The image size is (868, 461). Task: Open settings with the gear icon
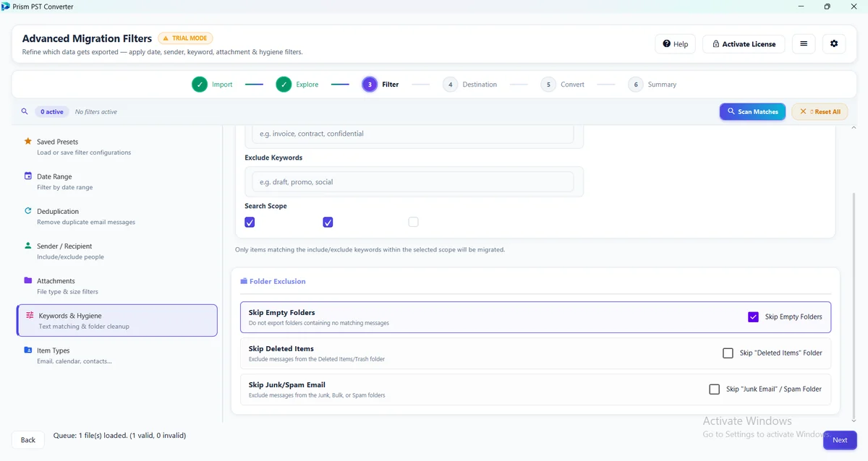click(x=834, y=44)
